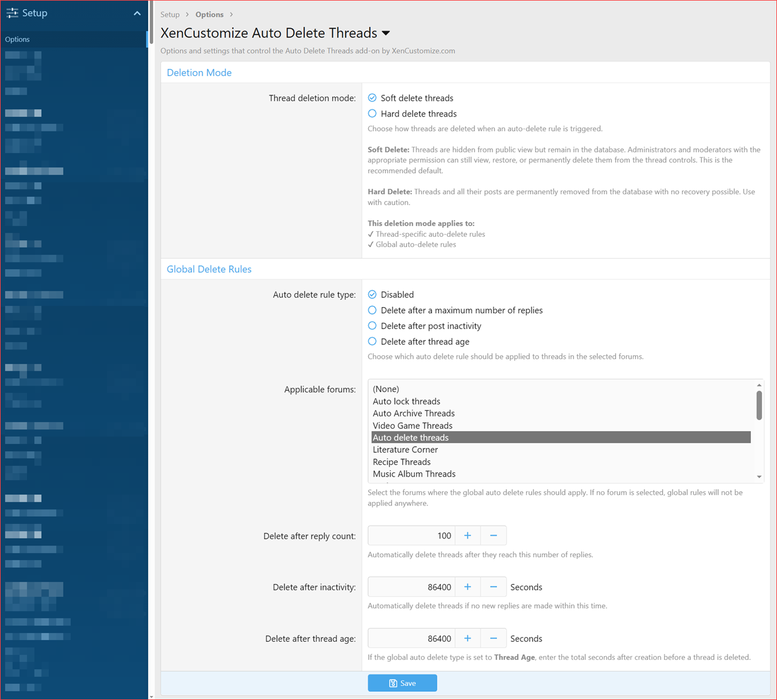Select Soft delete threads mode
Viewport: 777px width, 700px height.
(x=372, y=97)
